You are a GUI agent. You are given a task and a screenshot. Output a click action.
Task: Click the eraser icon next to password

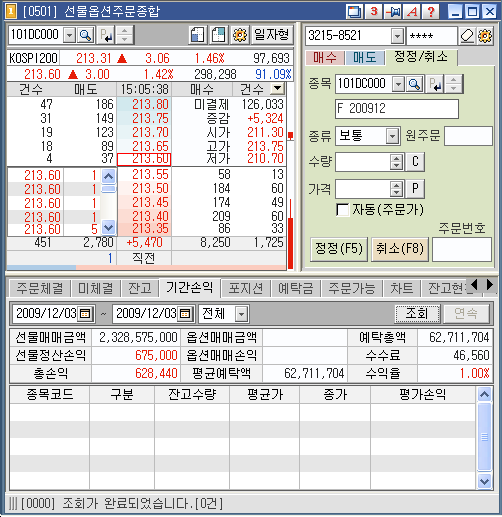[x=467, y=36]
